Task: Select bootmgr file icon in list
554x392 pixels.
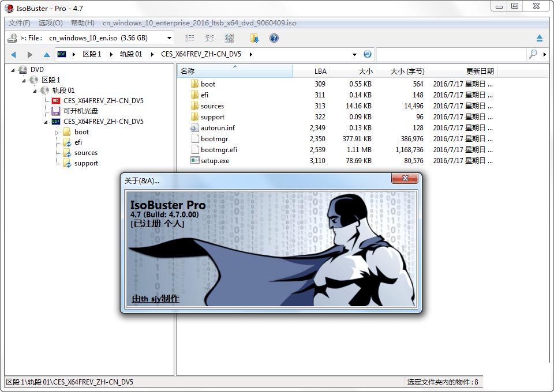Action: 194,139
